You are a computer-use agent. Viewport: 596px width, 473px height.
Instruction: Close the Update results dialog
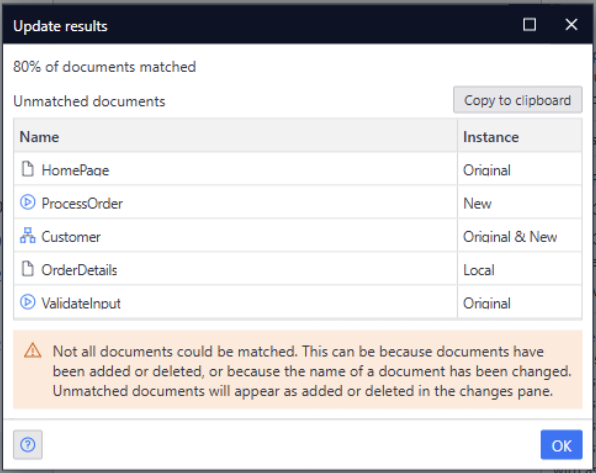click(x=571, y=25)
